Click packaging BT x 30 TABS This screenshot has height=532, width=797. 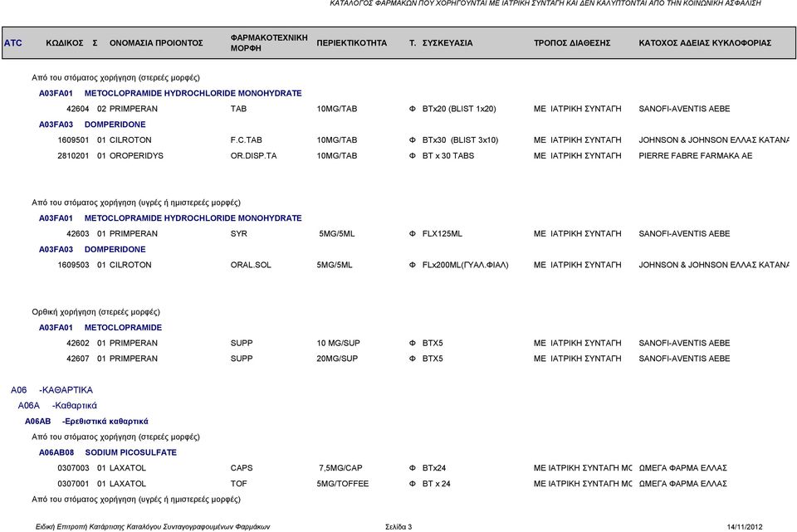click(448, 155)
